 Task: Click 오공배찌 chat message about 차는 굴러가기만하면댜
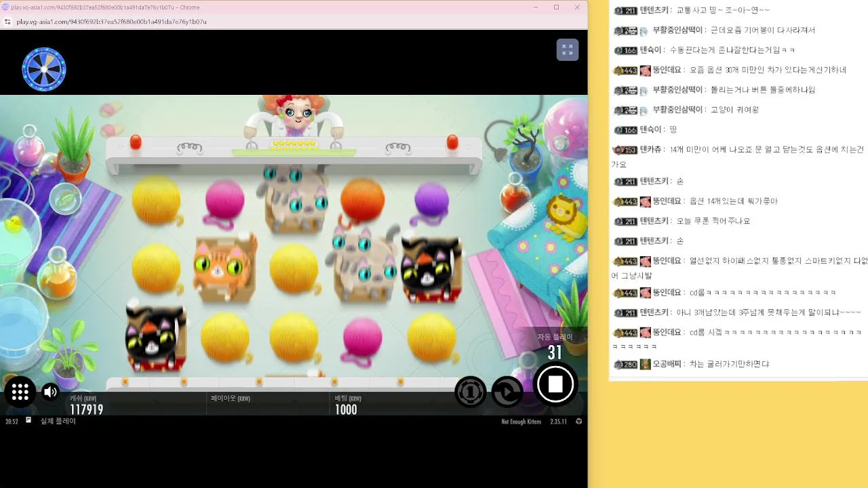coord(729,364)
